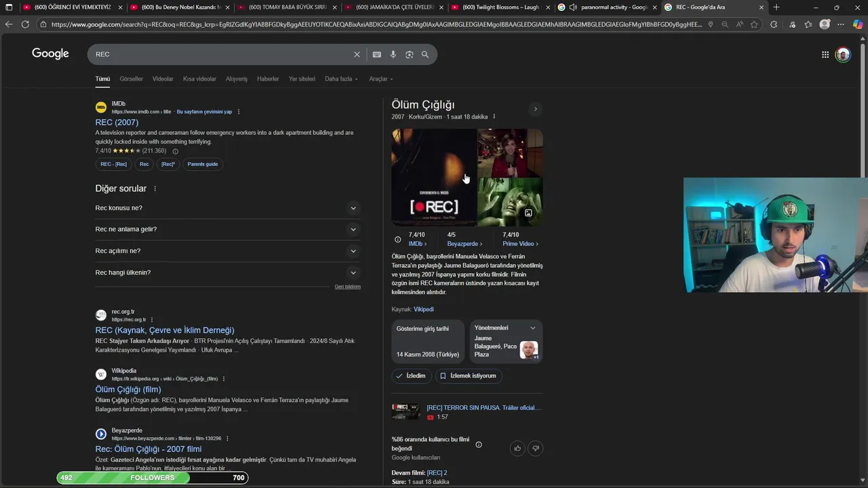Open location permission icon in address bar
The width and height of the screenshot is (868, 488).
tap(710, 24)
